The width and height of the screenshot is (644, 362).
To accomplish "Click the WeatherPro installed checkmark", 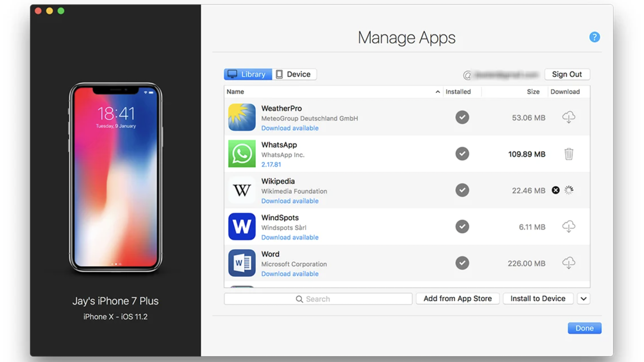I will pyautogui.click(x=462, y=117).
